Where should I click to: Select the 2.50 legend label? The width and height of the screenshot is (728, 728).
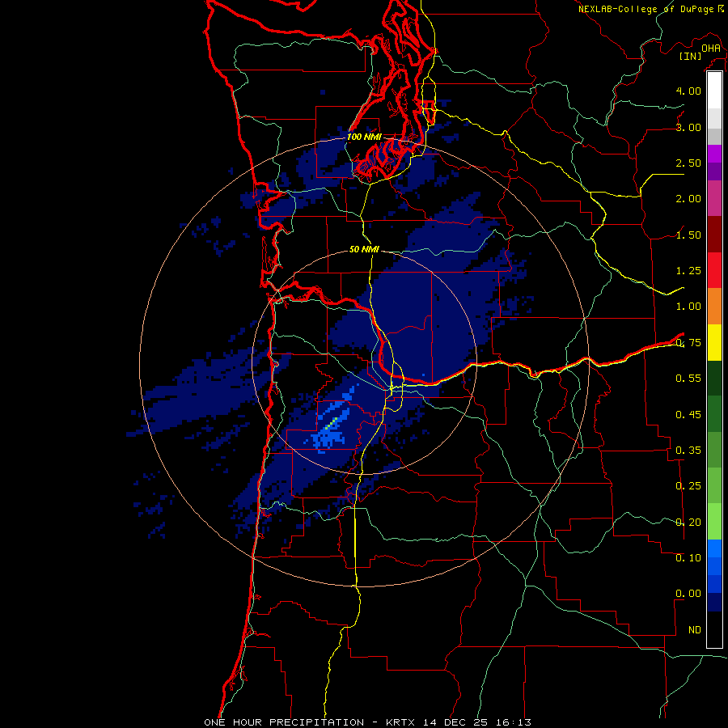(688, 163)
